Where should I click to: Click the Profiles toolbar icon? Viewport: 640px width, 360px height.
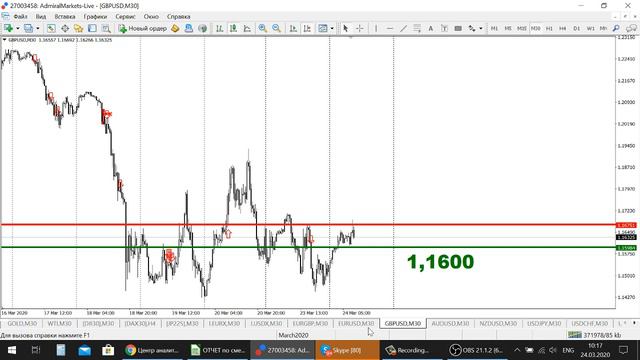point(28,28)
